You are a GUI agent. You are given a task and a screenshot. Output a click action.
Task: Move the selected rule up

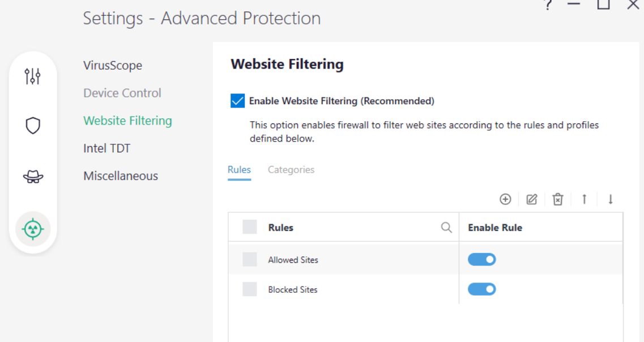(583, 199)
